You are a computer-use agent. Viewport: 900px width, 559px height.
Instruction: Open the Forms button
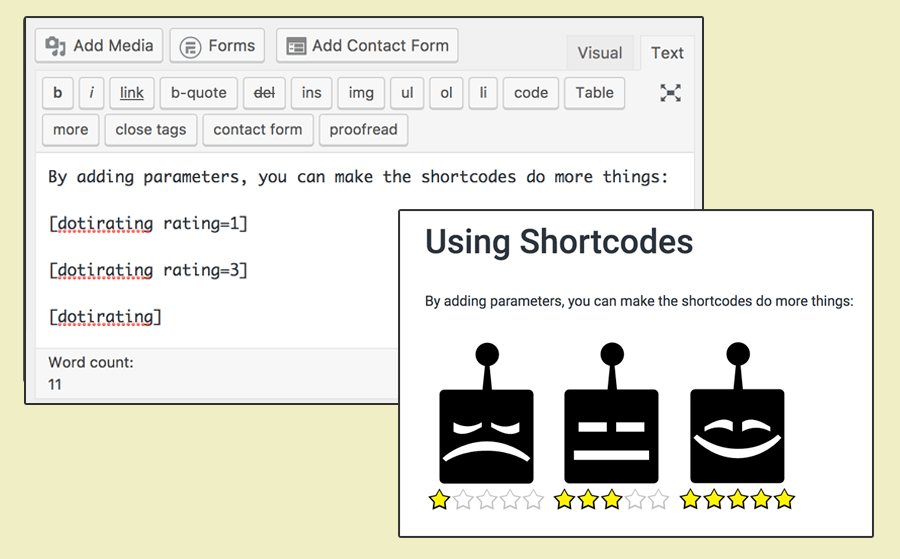click(x=218, y=46)
